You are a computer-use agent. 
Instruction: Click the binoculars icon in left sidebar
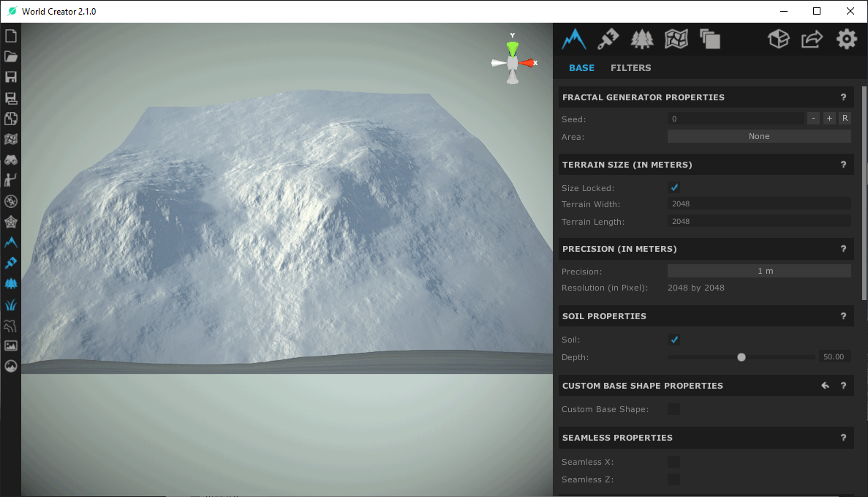click(11, 160)
